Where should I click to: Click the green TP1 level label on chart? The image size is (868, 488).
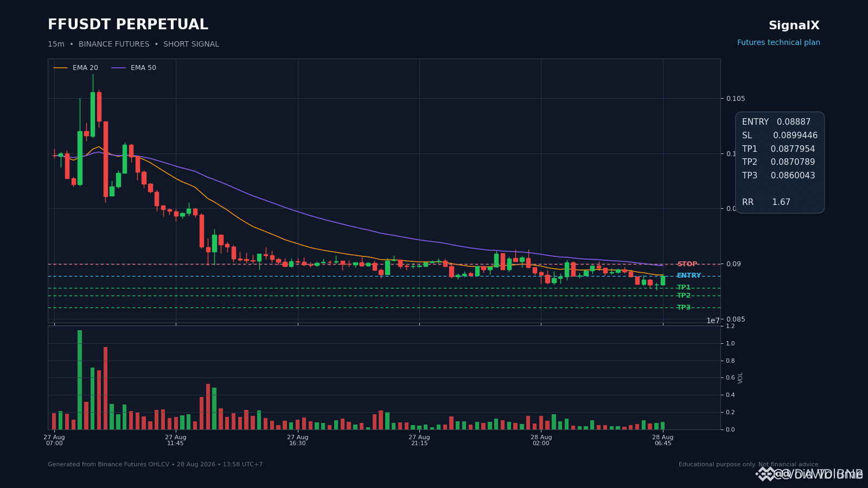684,287
